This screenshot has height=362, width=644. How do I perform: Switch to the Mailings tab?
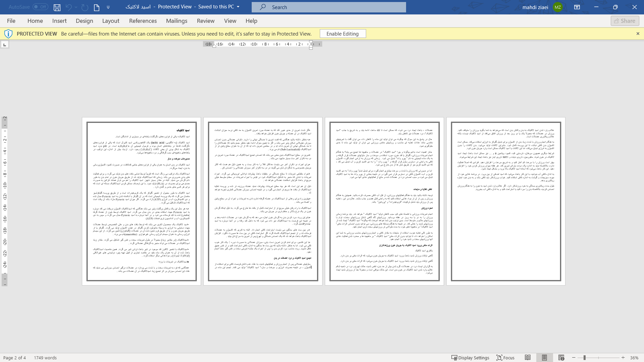point(177,21)
